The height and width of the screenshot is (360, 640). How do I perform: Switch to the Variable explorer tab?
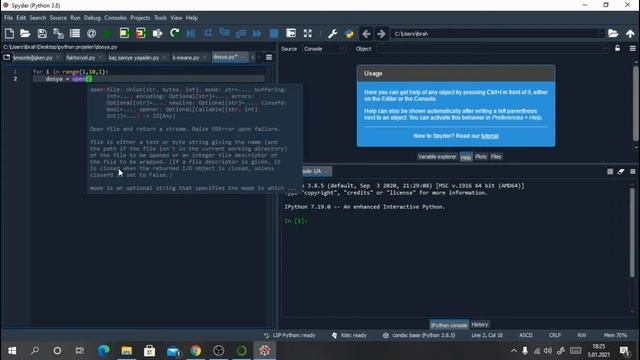(x=437, y=157)
